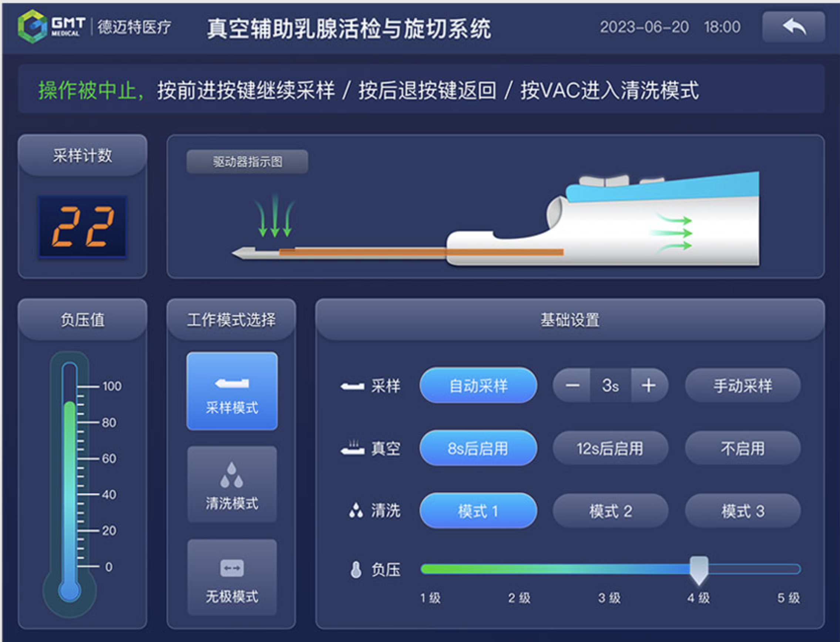Click the thermometer icon beside 负压
This screenshot has height=642, width=840.
[356, 570]
